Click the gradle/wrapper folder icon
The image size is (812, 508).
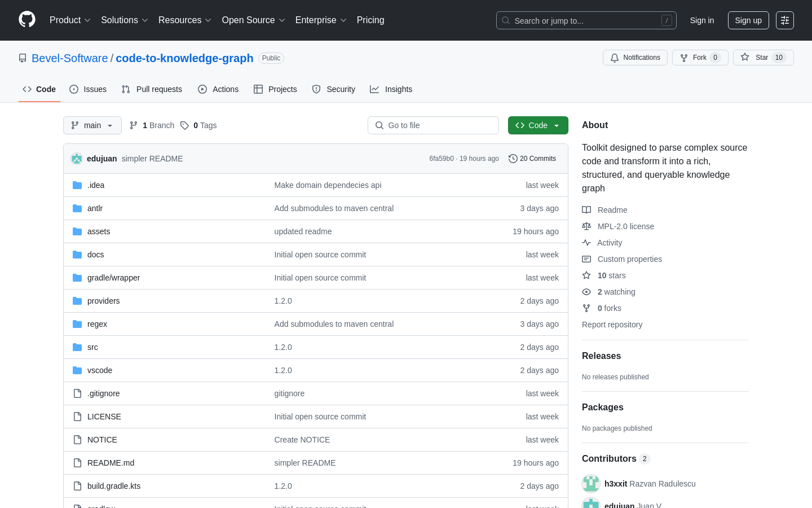click(x=77, y=278)
